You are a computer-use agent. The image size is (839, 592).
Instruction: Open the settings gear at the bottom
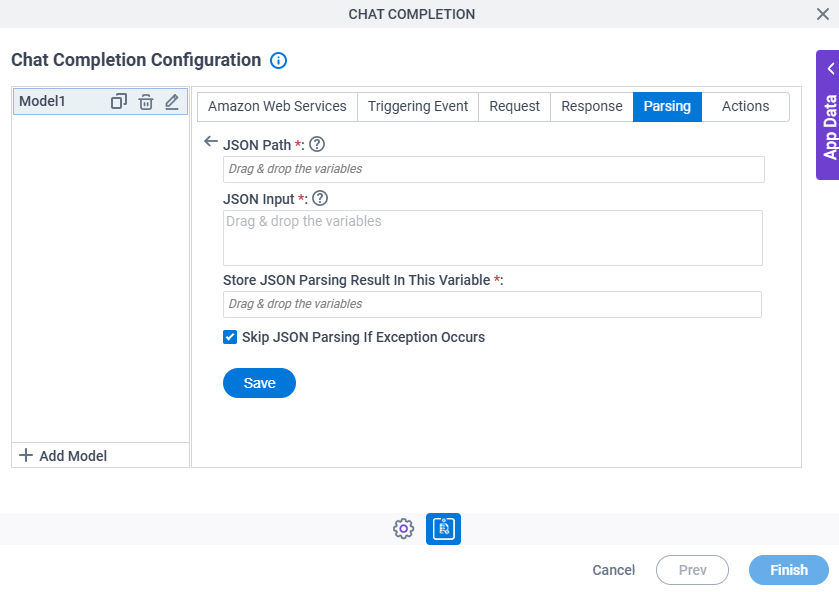(x=403, y=529)
